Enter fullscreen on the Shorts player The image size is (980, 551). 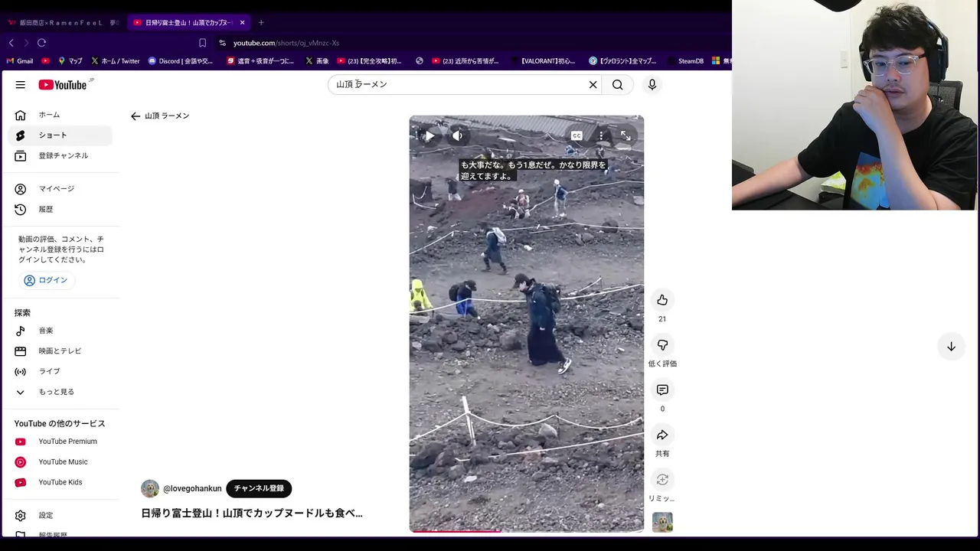(626, 136)
